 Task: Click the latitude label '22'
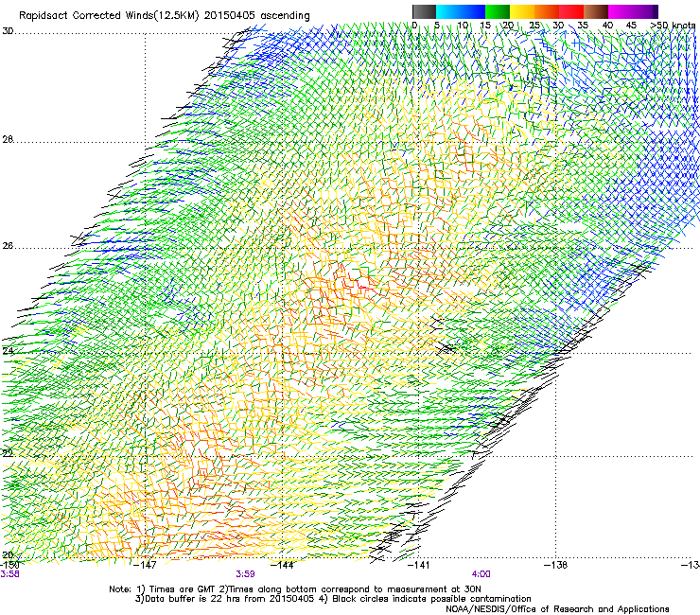coord(8,453)
